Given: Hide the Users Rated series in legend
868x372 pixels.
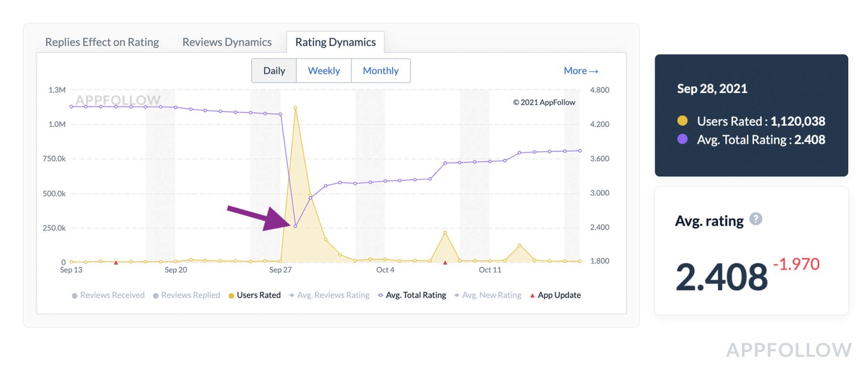Looking at the screenshot, I should [255, 295].
